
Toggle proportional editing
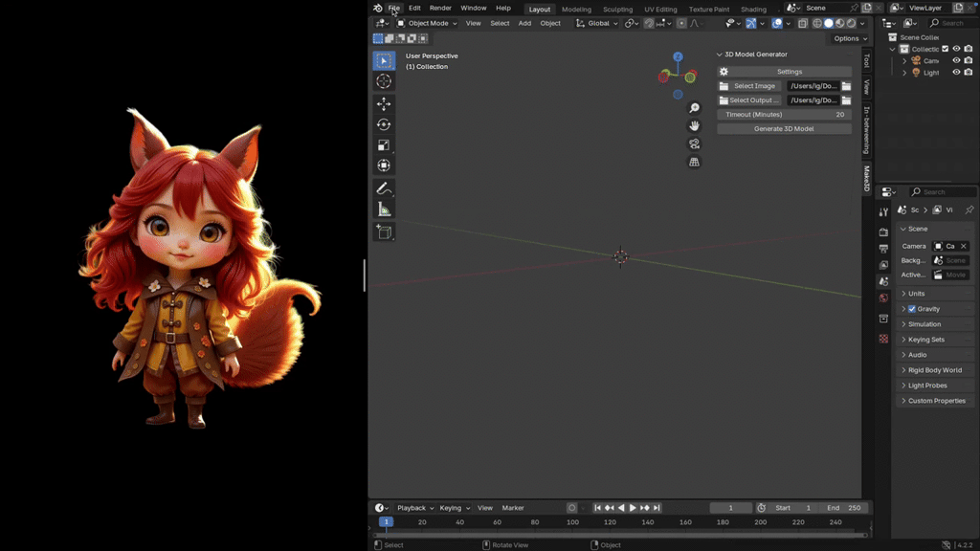coord(681,23)
